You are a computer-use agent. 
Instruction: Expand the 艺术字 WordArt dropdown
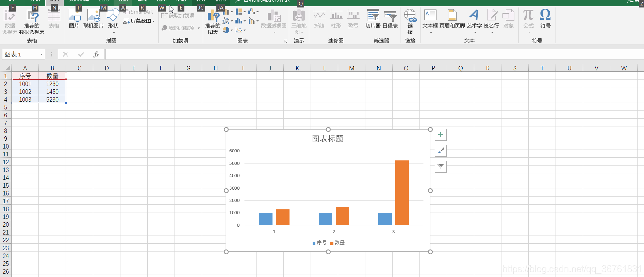[x=475, y=33]
